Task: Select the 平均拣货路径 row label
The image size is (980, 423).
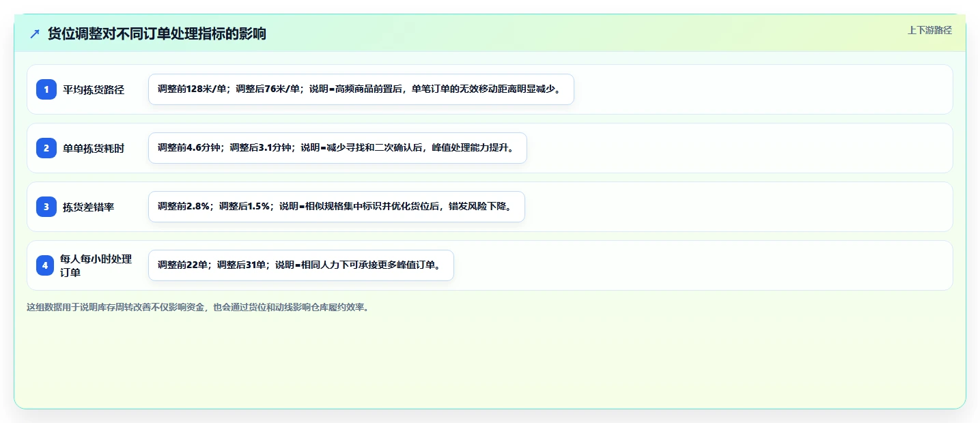Action: point(94,89)
